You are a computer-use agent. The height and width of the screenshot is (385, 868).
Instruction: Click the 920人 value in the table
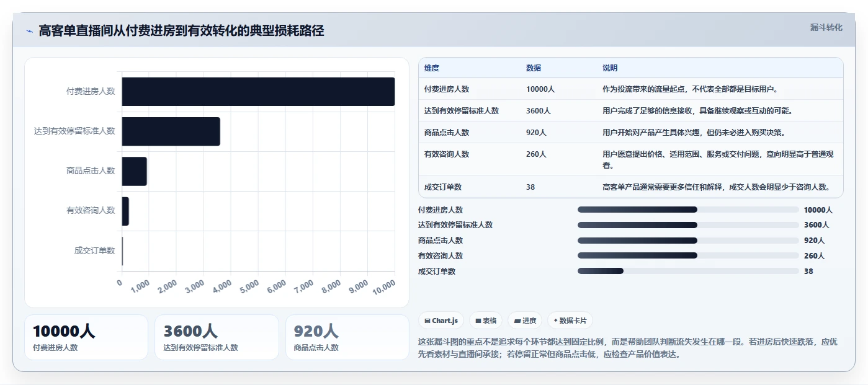click(x=537, y=133)
